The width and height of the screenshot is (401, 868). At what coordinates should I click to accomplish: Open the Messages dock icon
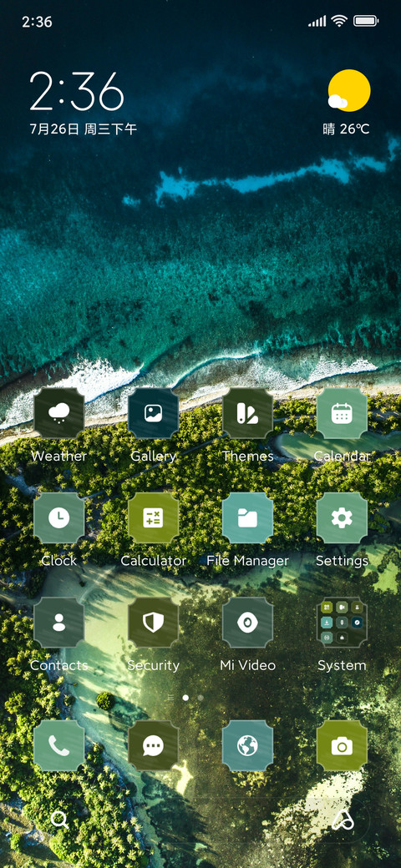[x=154, y=745]
